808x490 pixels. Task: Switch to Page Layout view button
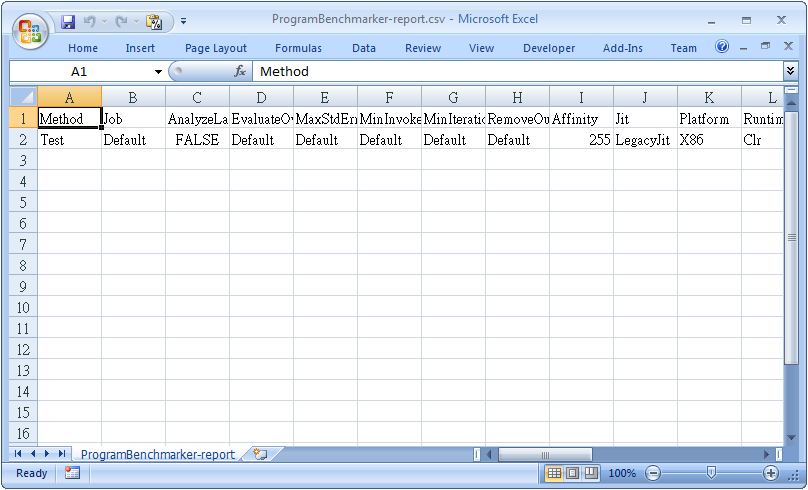(x=573, y=473)
